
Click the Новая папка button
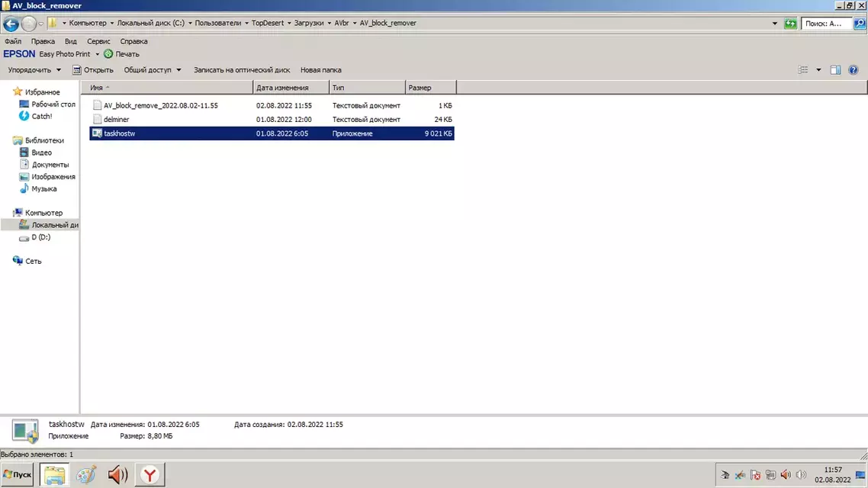pos(320,70)
